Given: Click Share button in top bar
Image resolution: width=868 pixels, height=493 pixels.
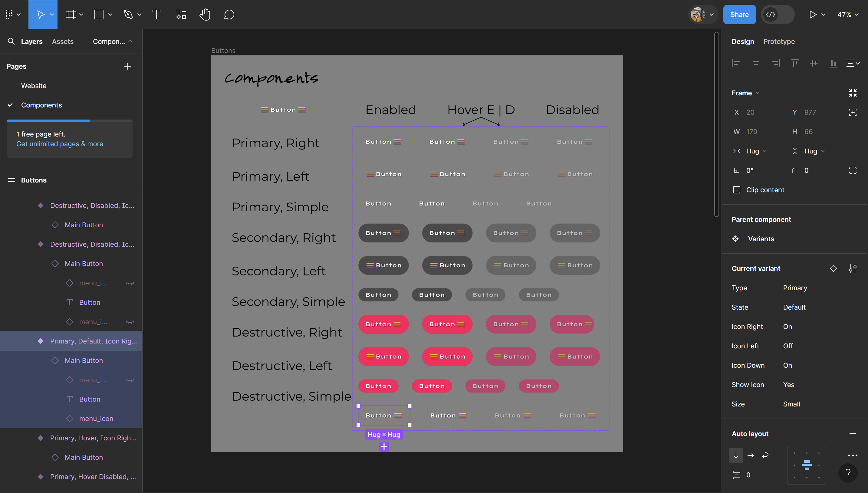Looking at the screenshot, I should pyautogui.click(x=739, y=14).
